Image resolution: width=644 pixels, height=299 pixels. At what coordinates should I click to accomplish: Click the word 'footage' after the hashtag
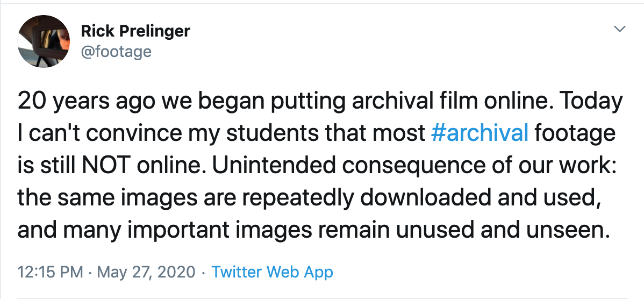pos(575,133)
